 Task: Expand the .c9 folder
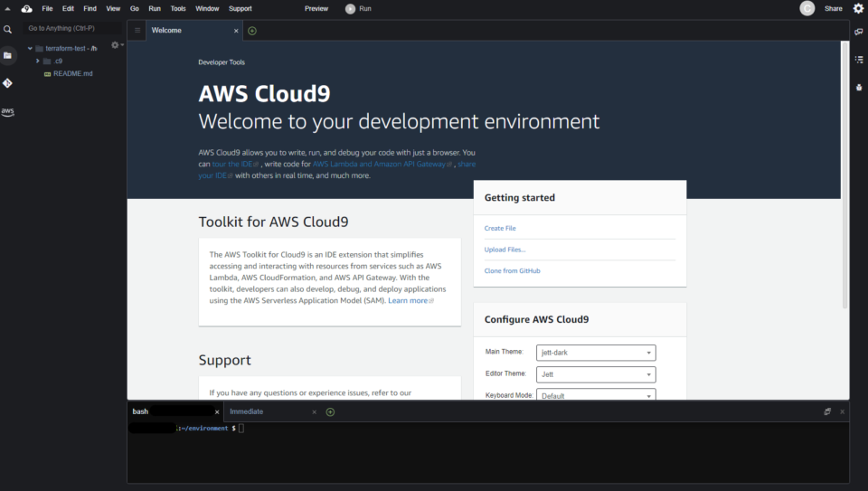(x=38, y=61)
